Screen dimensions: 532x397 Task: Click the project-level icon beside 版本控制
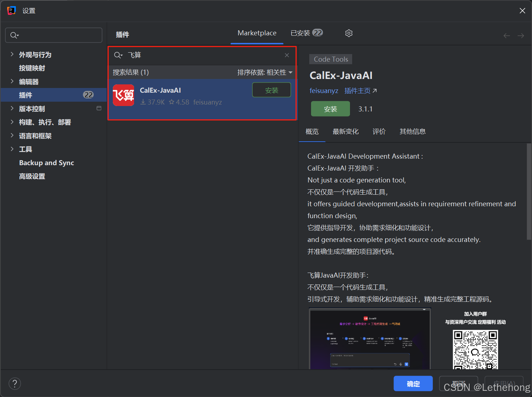pos(99,108)
